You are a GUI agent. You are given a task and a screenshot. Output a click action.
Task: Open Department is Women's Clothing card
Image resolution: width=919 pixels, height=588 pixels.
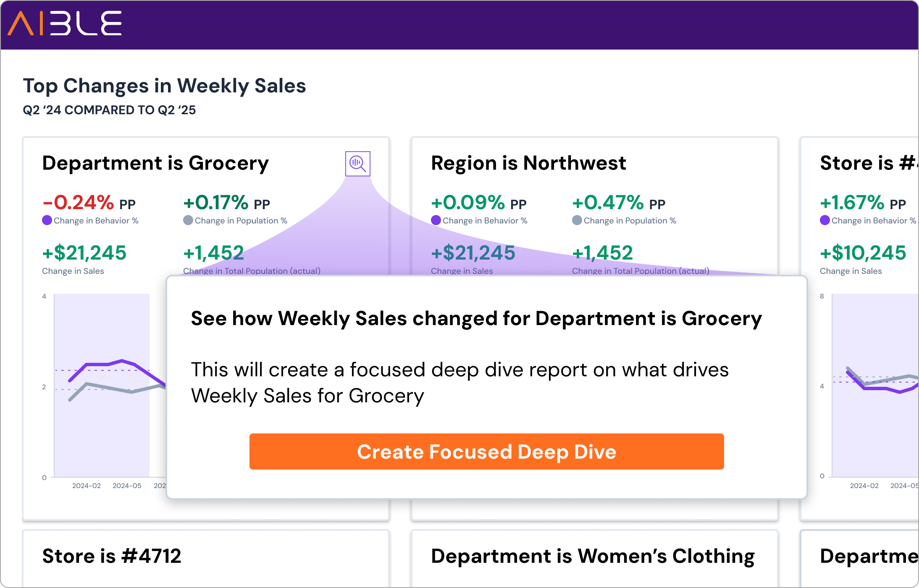(593, 556)
